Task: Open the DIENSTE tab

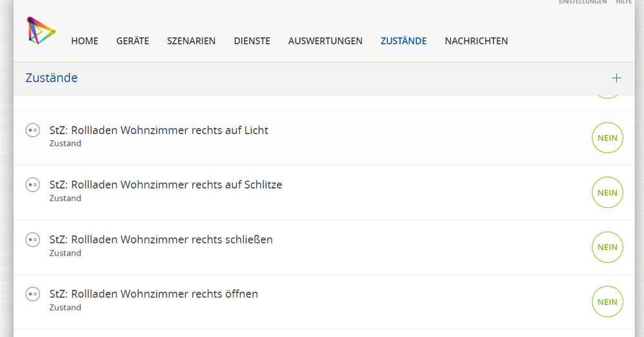Action: (252, 41)
